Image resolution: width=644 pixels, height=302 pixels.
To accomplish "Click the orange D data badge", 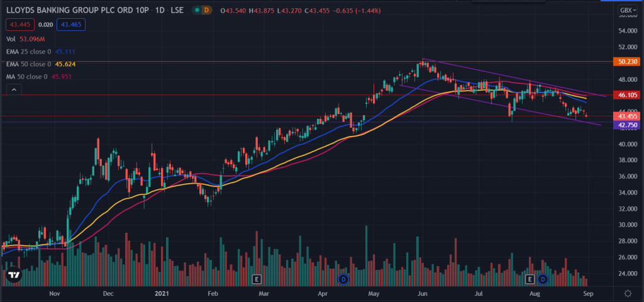I will click(206, 9).
